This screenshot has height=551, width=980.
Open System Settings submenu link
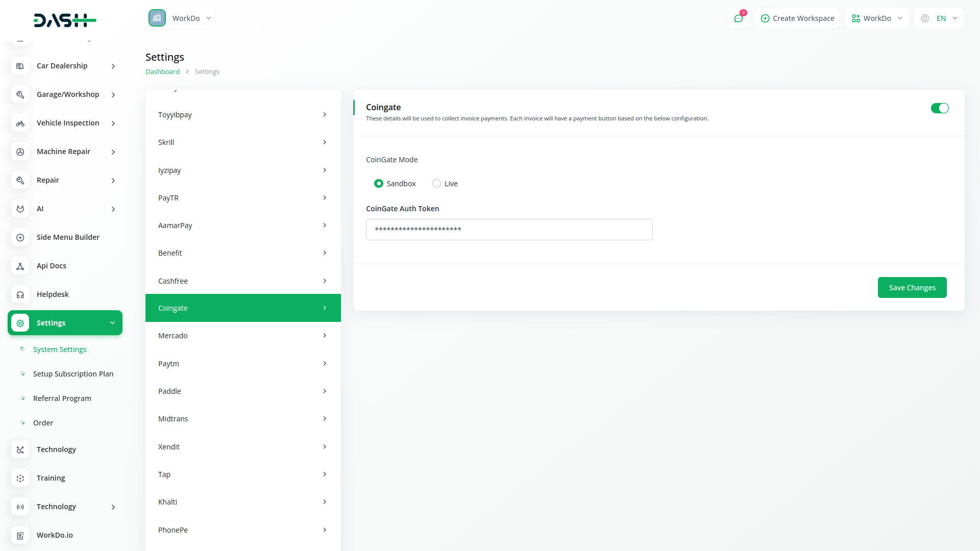coord(60,349)
